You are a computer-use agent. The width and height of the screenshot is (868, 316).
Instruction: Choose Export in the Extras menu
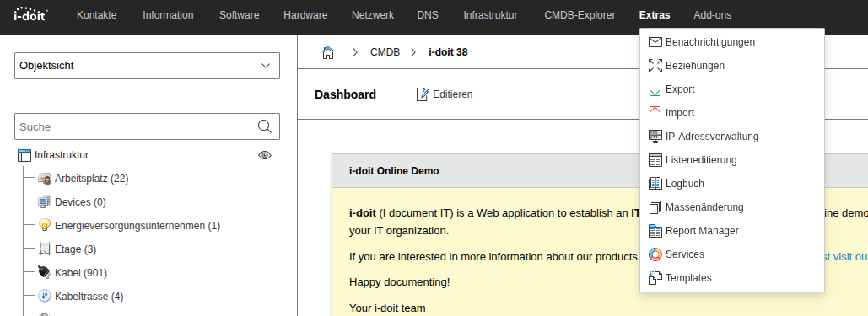pos(732,89)
